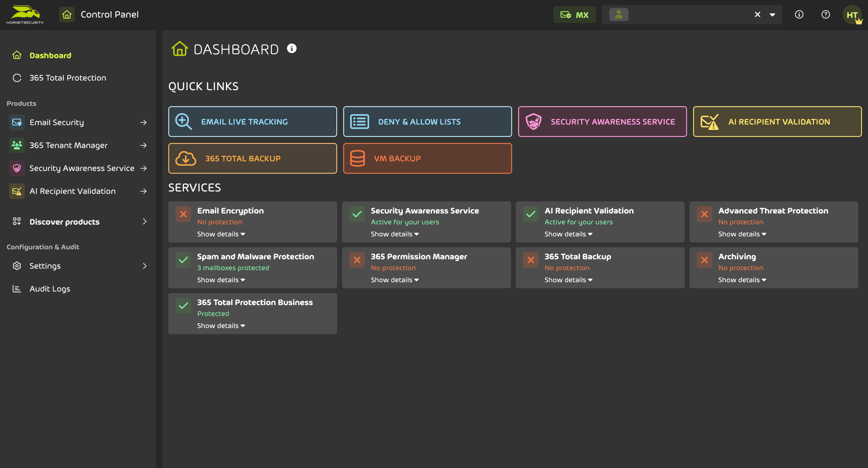Click the Discover products grid icon
This screenshot has height=468, width=868.
point(17,221)
